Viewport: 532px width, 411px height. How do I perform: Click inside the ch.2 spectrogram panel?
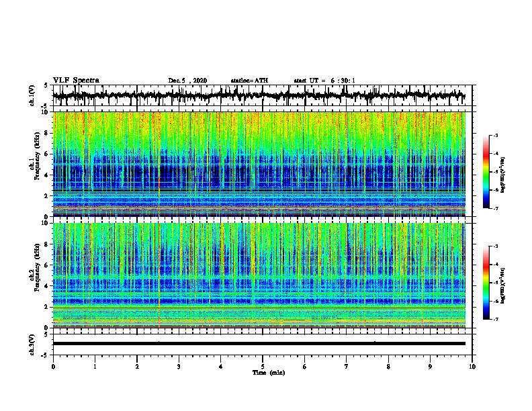click(x=259, y=275)
